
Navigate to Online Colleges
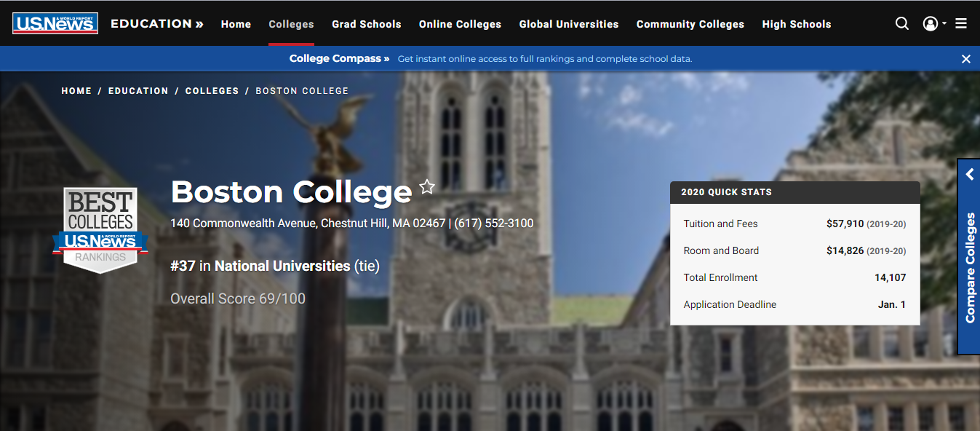[460, 24]
